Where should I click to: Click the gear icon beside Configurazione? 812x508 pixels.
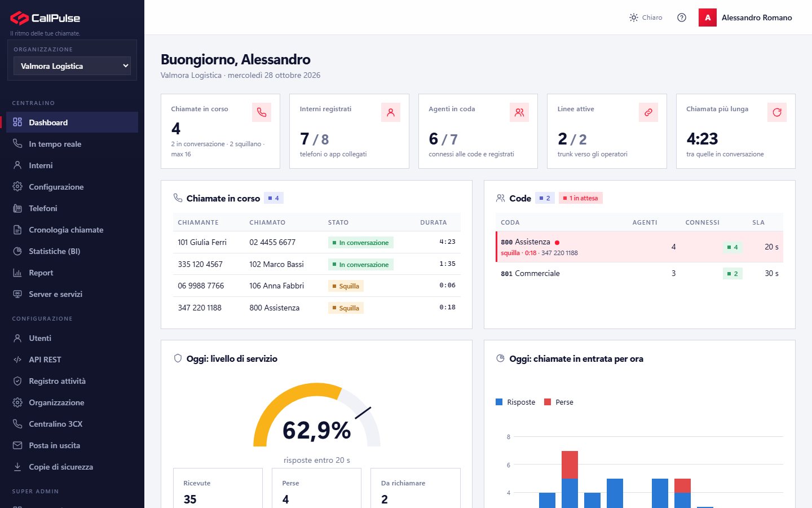[x=17, y=187]
